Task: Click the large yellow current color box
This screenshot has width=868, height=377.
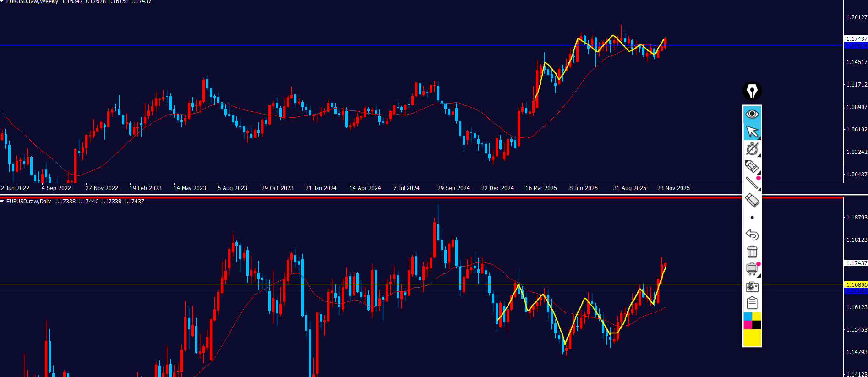Action: point(752,338)
